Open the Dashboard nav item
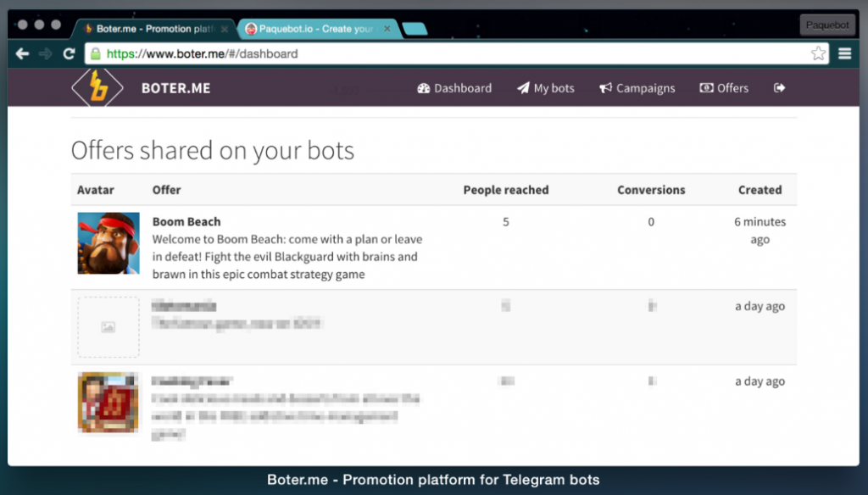The image size is (868, 495). (x=454, y=88)
